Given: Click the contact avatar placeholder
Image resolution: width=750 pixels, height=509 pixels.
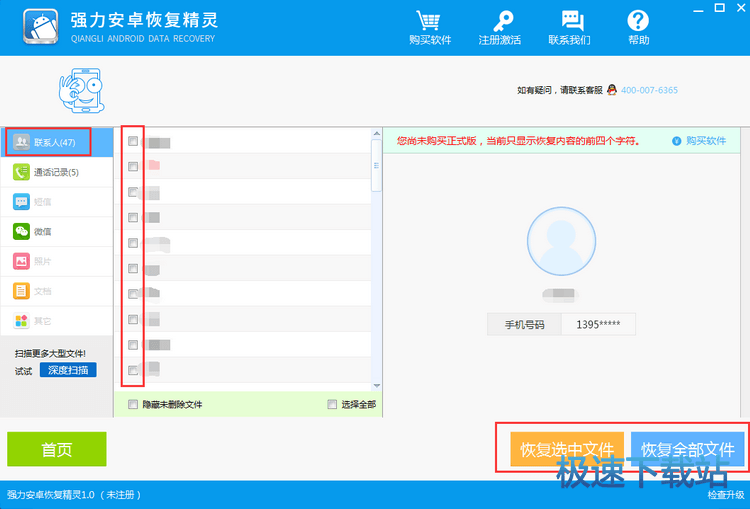Looking at the screenshot, I should pos(562,241).
